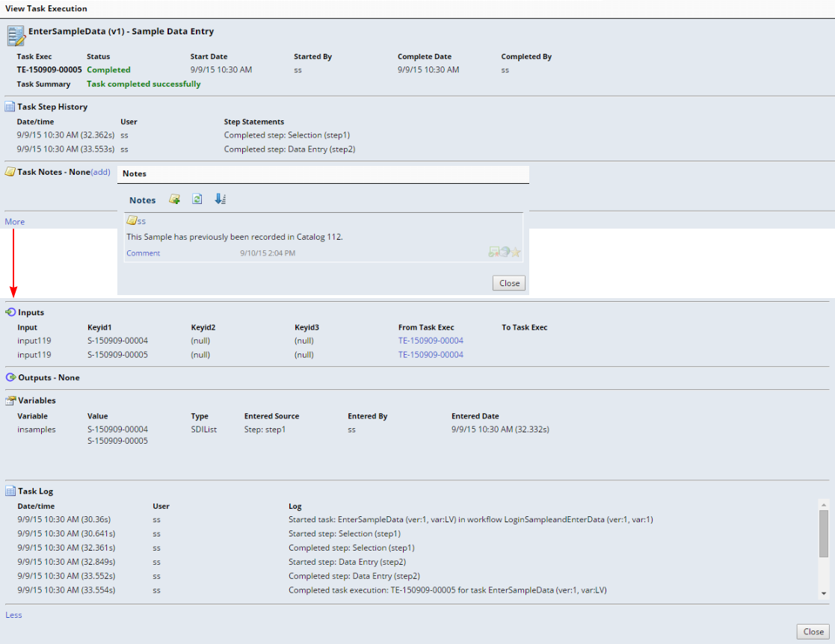The height and width of the screenshot is (644, 835).
Task: Click the globe envelope icon on the note
Action: [x=505, y=252]
